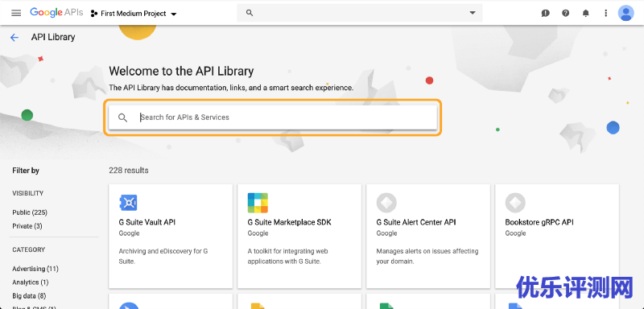The image size is (644, 309).
Task: Open the notifications bell
Action: pos(586,13)
